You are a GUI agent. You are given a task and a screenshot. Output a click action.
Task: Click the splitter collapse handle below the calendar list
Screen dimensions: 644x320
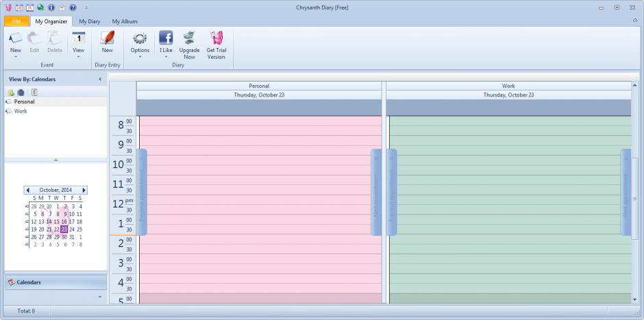click(x=55, y=160)
